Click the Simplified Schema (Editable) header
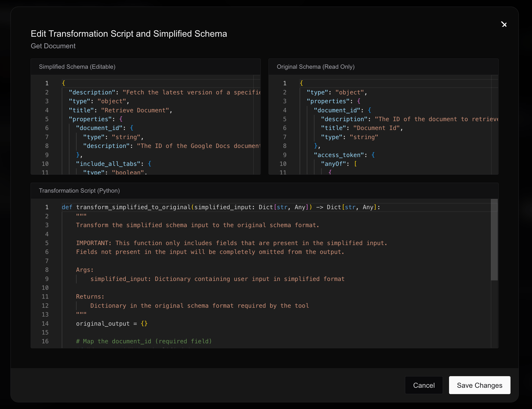The height and width of the screenshot is (409, 532). [x=77, y=67]
